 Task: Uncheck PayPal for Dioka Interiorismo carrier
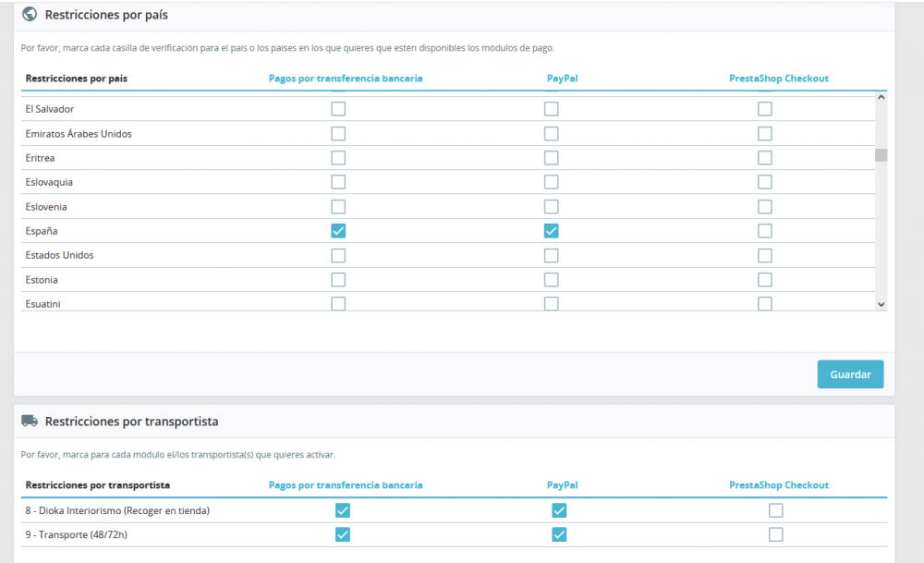tap(559, 510)
